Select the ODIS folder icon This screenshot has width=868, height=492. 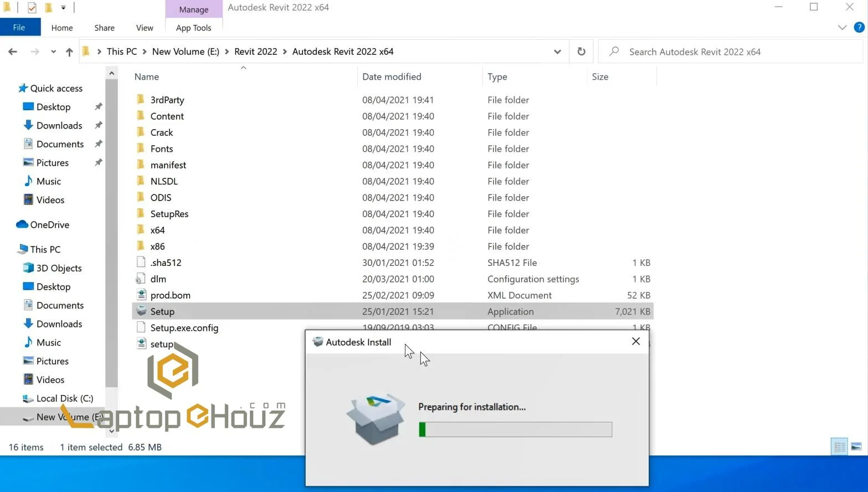point(141,197)
